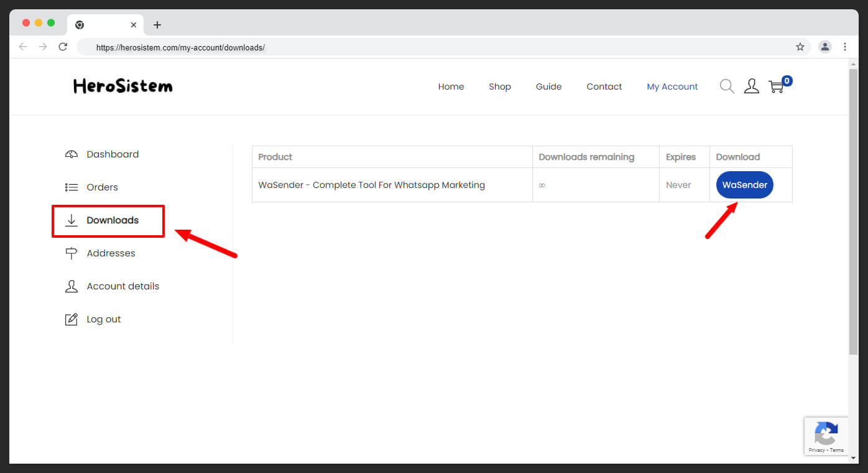Open the Chrome three-dot menu
This screenshot has height=473, width=868.
click(x=845, y=47)
